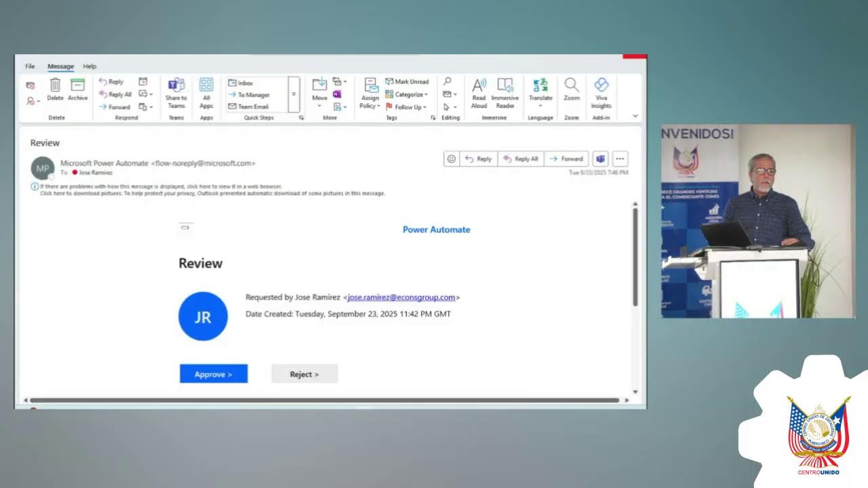Click Reply in the Respond ribbon group
868x488 pixels.
[111, 82]
